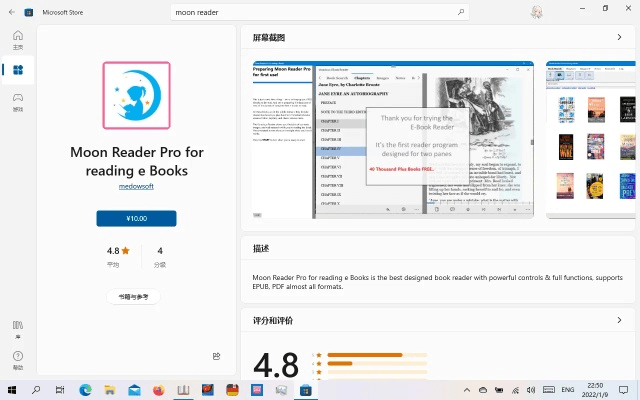This screenshot has width=640, height=400.
Task: Show hidden system tray icons
Action: point(467,390)
